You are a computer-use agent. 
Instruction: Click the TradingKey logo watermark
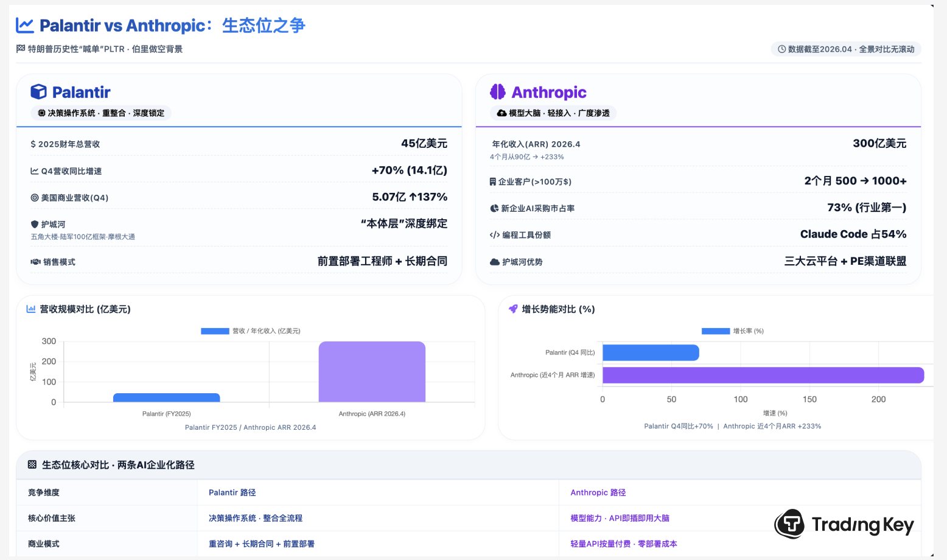coord(844,524)
